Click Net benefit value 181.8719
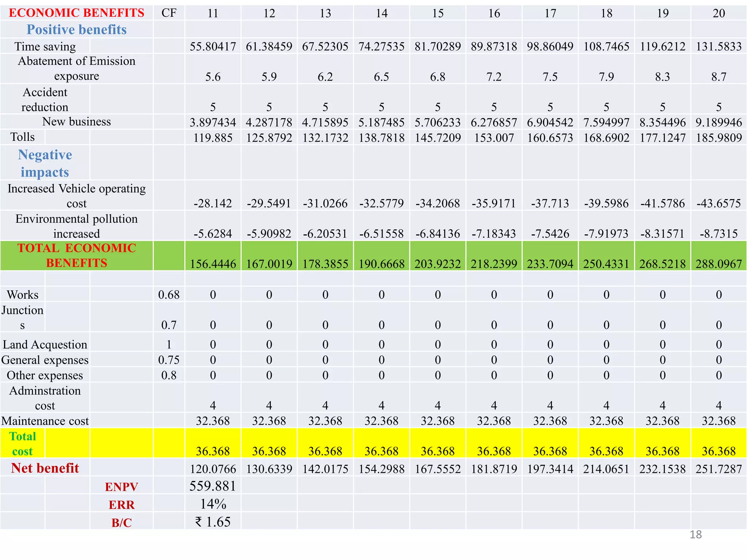747x560 pixels. [x=494, y=469]
